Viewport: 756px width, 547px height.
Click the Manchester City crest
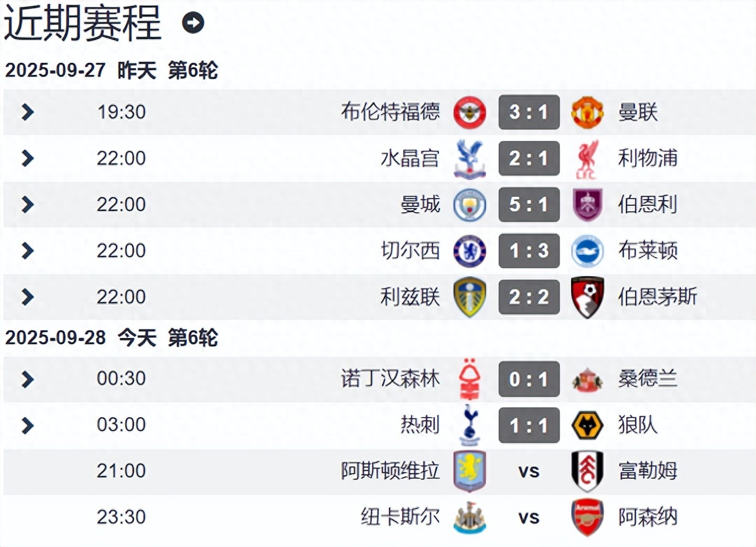tap(469, 205)
